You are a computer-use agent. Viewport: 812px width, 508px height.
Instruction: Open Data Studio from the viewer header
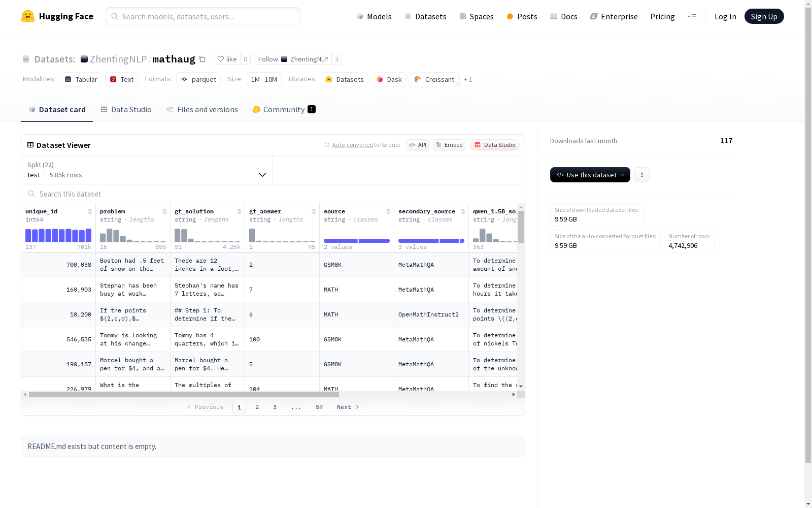pos(494,145)
